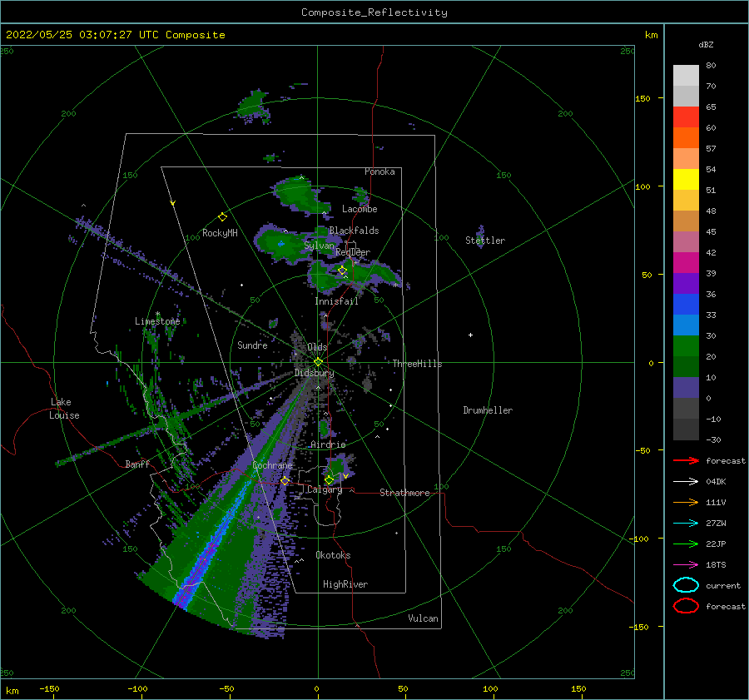Click the RedDeer city label
The height and width of the screenshot is (700, 749).
(x=353, y=252)
